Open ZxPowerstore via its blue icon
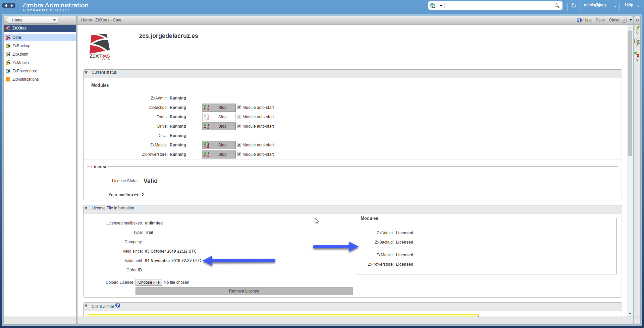Viewport: 644px width, 328px height. [x=8, y=71]
